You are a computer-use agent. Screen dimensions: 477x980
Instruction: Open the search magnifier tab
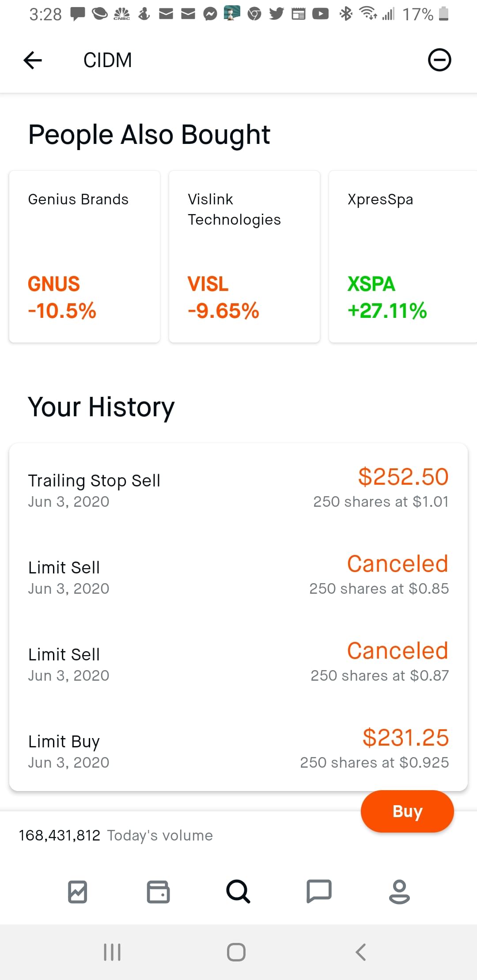[x=238, y=892]
